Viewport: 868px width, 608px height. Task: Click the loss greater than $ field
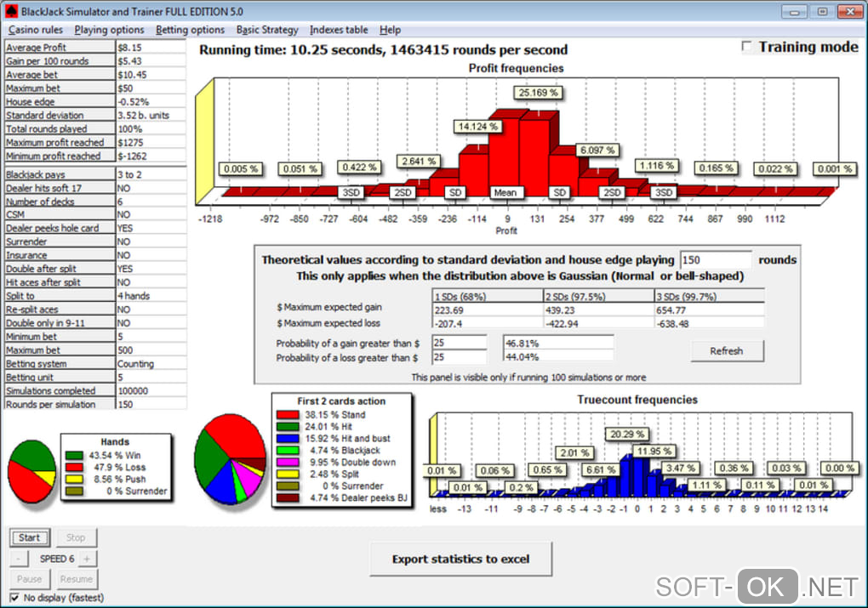tap(459, 357)
